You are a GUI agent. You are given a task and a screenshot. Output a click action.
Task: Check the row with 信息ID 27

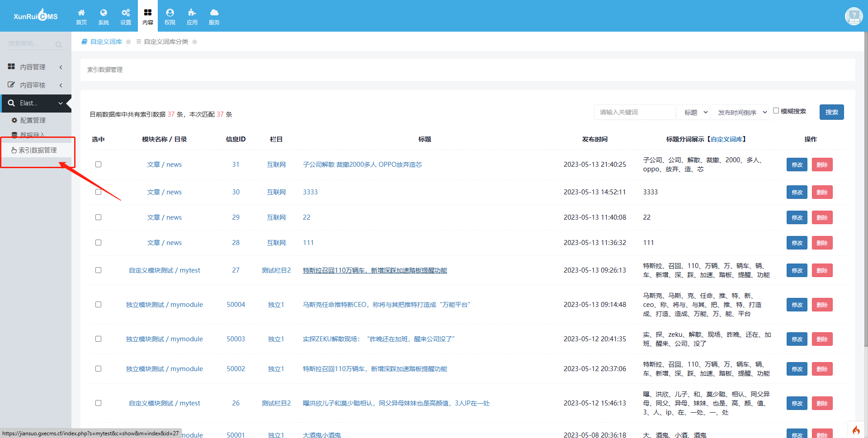click(98, 270)
